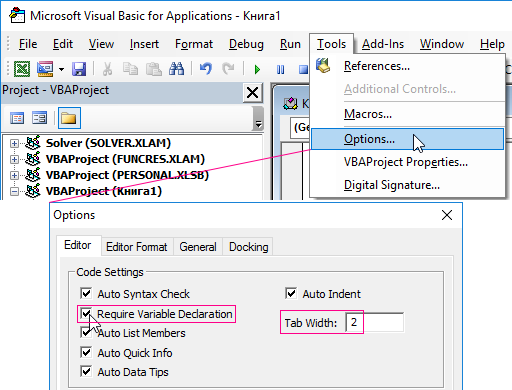Choose References... from Tools menu
Image resolution: width=512 pixels, height=390 pixels.
click(407, 66)
